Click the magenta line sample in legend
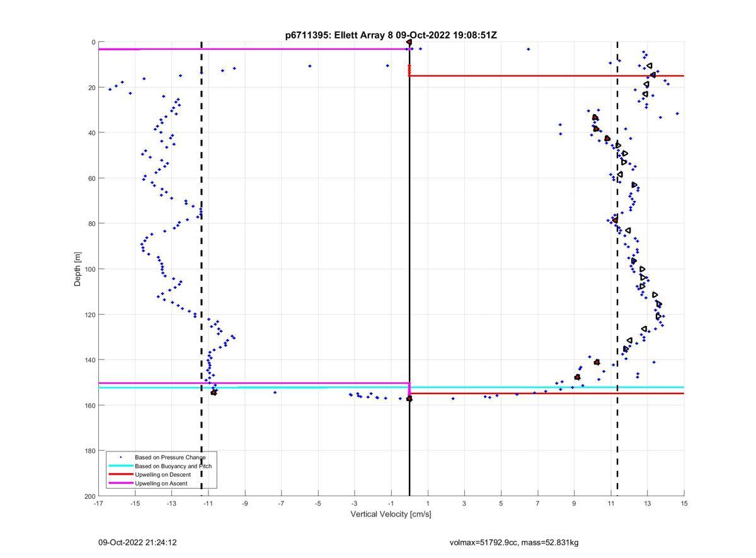The image size is (756, 558). click(120, 484)
